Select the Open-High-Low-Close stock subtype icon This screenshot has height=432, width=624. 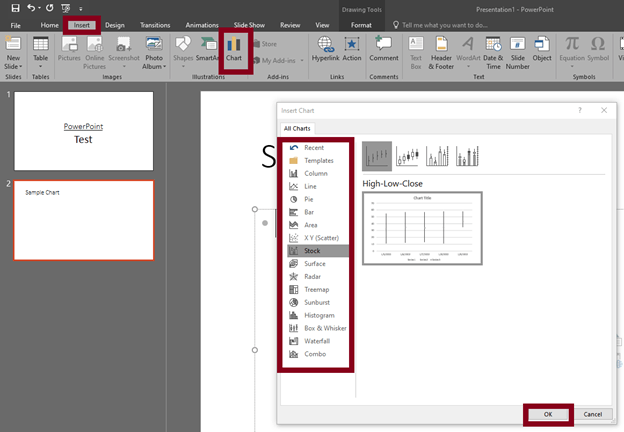coord(408,156)
